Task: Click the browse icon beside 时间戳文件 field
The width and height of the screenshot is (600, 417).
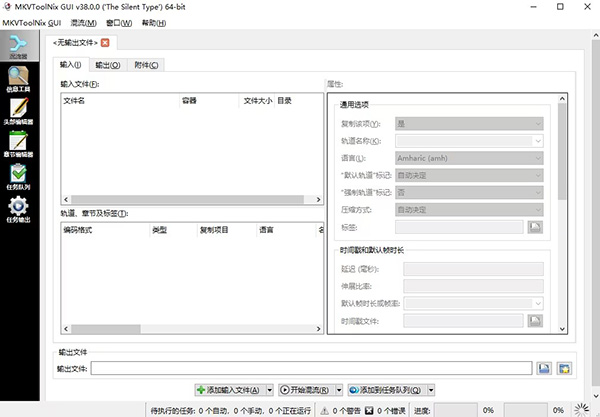Action: 535,321
